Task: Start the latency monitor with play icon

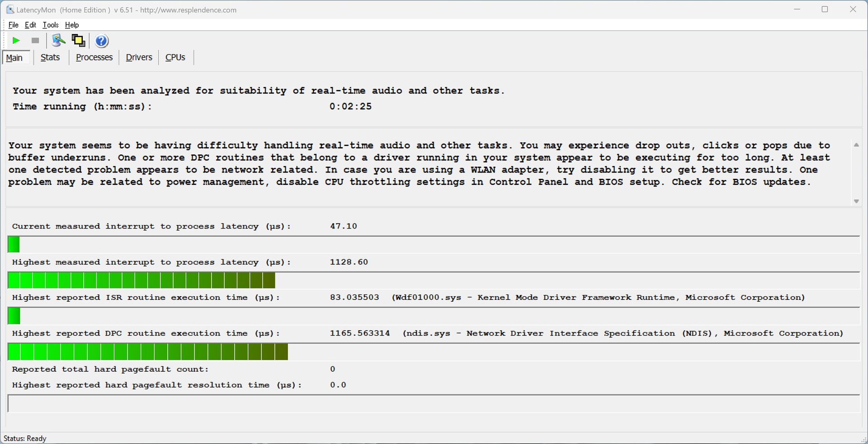Action: point(16,41)
